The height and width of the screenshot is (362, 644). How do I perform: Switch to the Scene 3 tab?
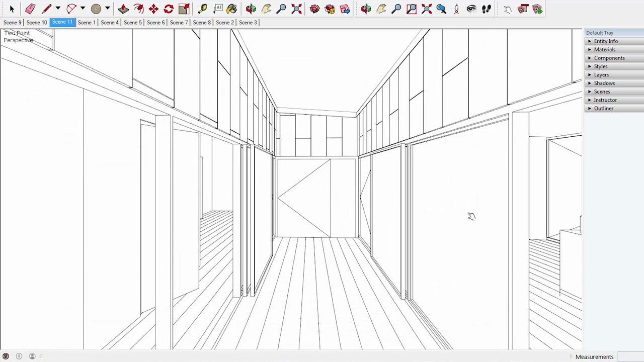(248, 22)
